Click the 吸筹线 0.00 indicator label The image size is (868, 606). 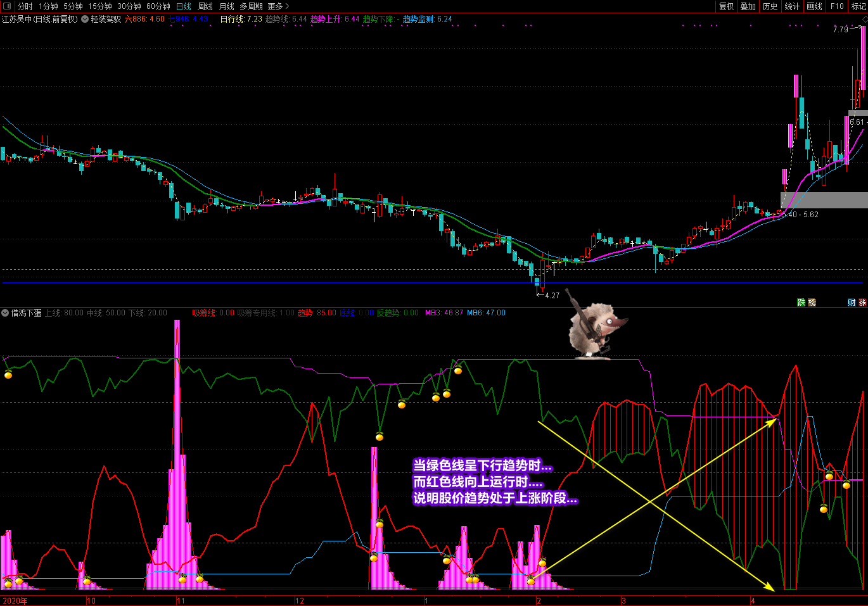[x=214, y=313]
